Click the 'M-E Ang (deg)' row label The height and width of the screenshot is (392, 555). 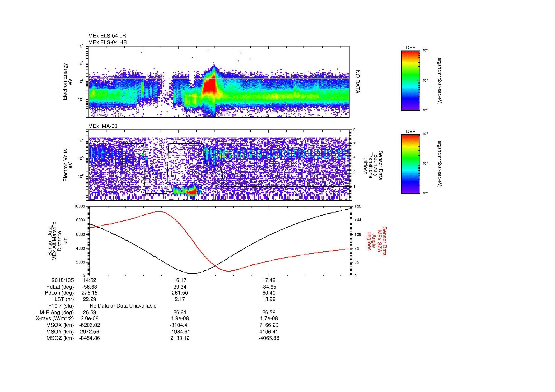coord(57,313)
